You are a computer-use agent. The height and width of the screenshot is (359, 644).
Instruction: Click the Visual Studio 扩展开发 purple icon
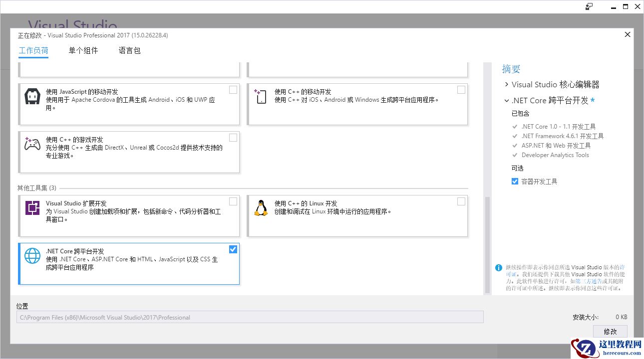tap(32, 207)
